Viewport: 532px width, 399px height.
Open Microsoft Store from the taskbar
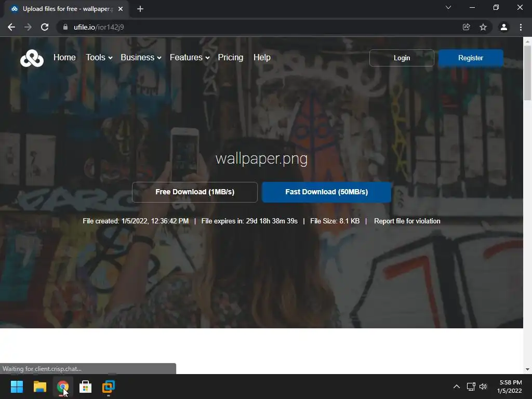coord(86,387)
